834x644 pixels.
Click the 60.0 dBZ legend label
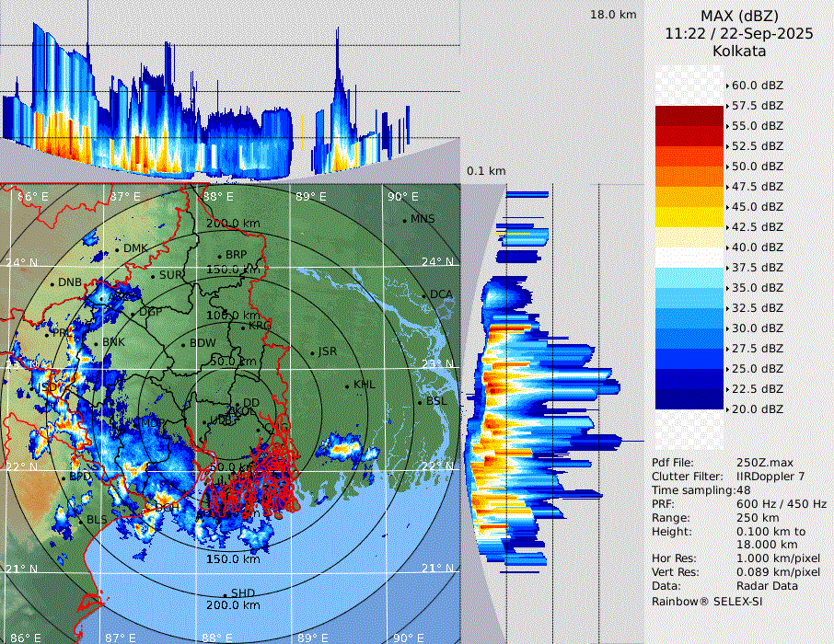758,85
